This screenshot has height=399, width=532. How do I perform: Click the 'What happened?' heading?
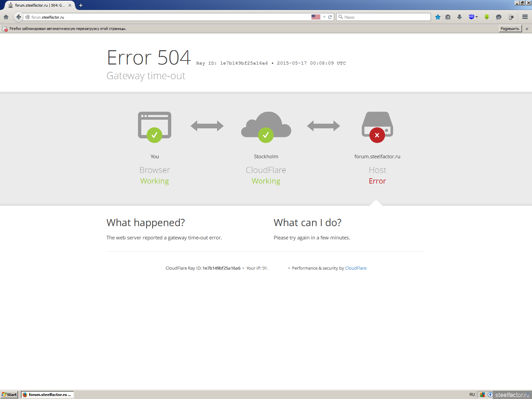click(146, 222)
